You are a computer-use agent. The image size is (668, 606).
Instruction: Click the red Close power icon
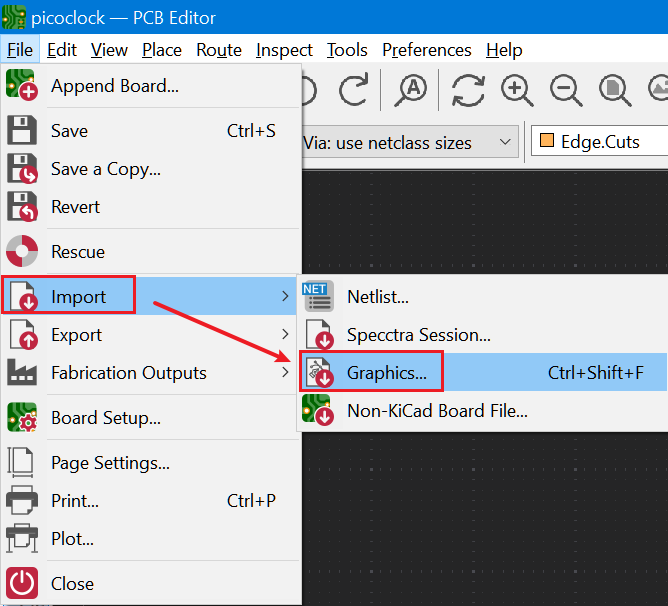[x=22, y=583]
